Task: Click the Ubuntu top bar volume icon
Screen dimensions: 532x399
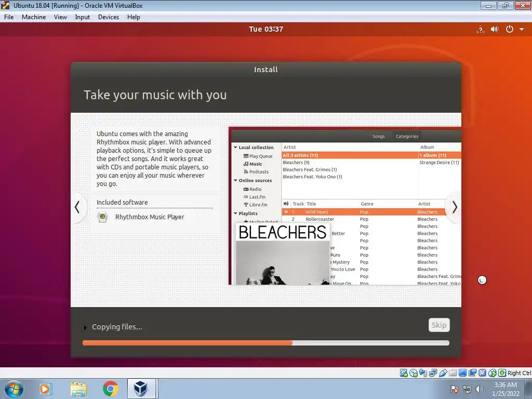Action: pos(495,29)
